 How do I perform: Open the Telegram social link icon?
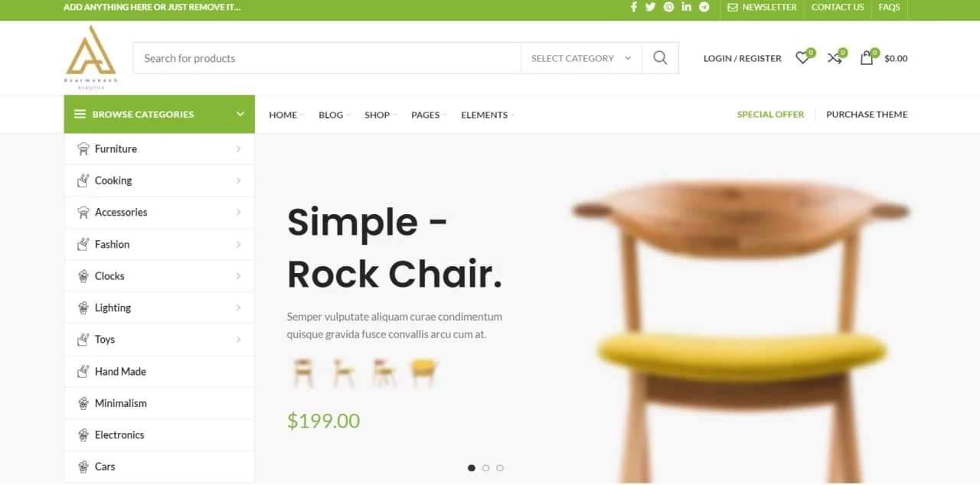pyautogui.click(x=704, y=7)
